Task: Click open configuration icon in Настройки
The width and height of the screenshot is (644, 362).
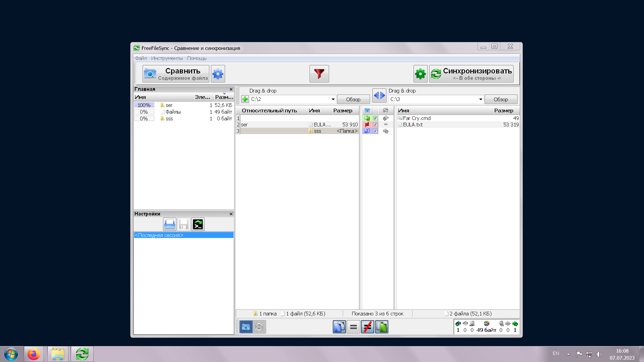Action: pyautogui.click(x=170, y=224)
